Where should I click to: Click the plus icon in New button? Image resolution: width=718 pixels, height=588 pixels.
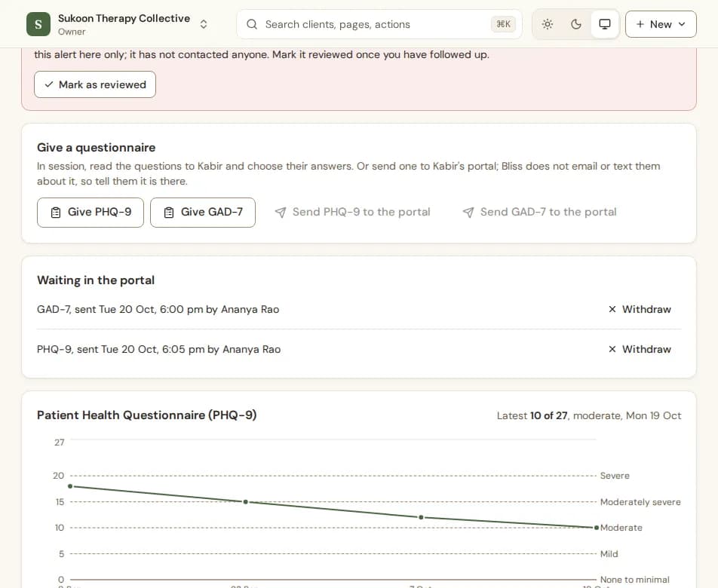tap(640, 24)
